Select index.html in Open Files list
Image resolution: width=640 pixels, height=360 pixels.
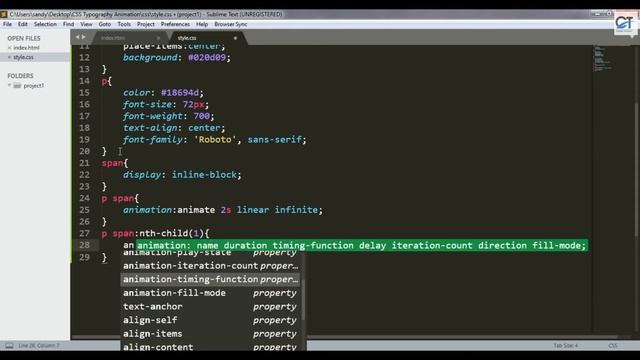[27, 48]
